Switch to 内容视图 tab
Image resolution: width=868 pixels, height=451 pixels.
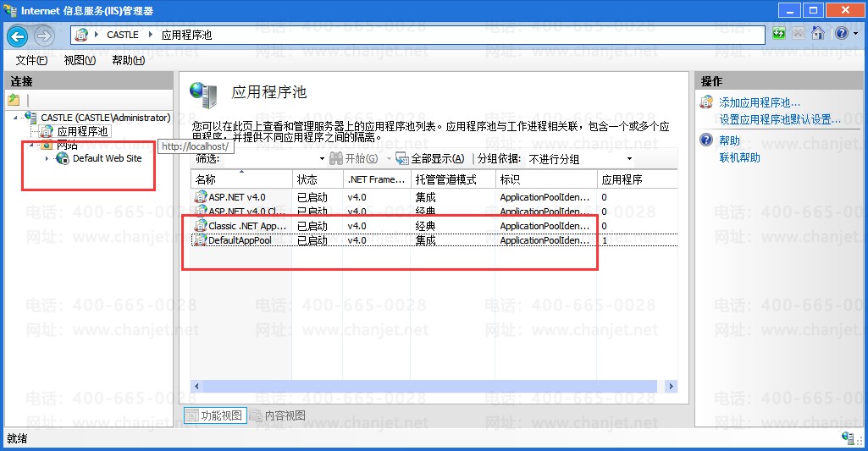(x=278, y=415)
